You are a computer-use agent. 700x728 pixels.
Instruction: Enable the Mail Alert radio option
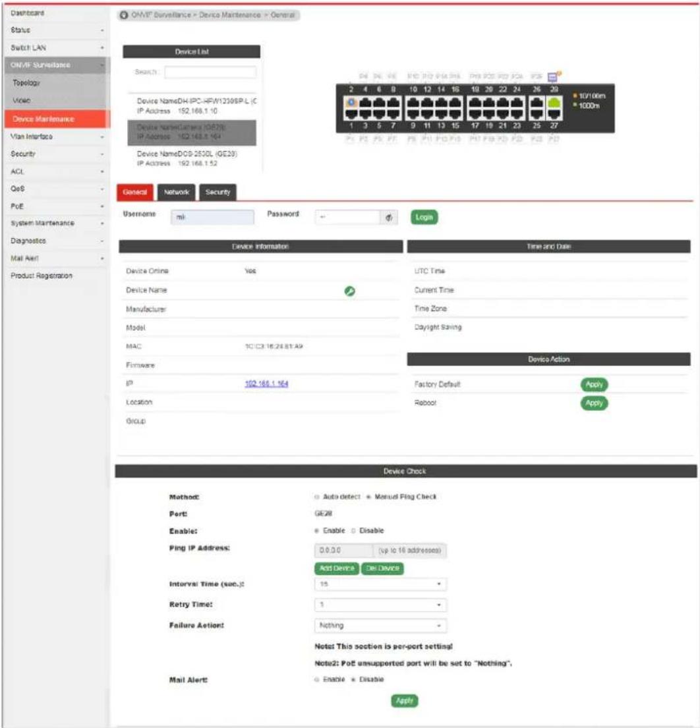(317, 679)
